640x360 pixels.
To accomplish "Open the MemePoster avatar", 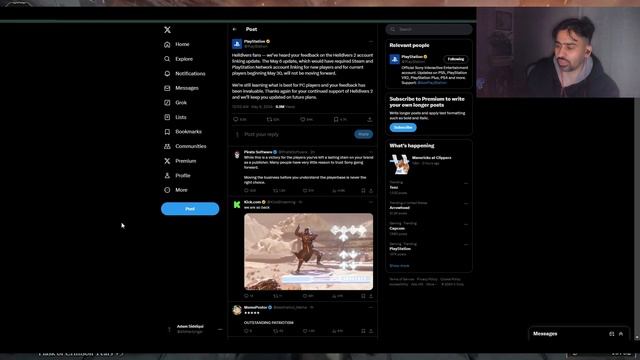I will pos(237,310).
